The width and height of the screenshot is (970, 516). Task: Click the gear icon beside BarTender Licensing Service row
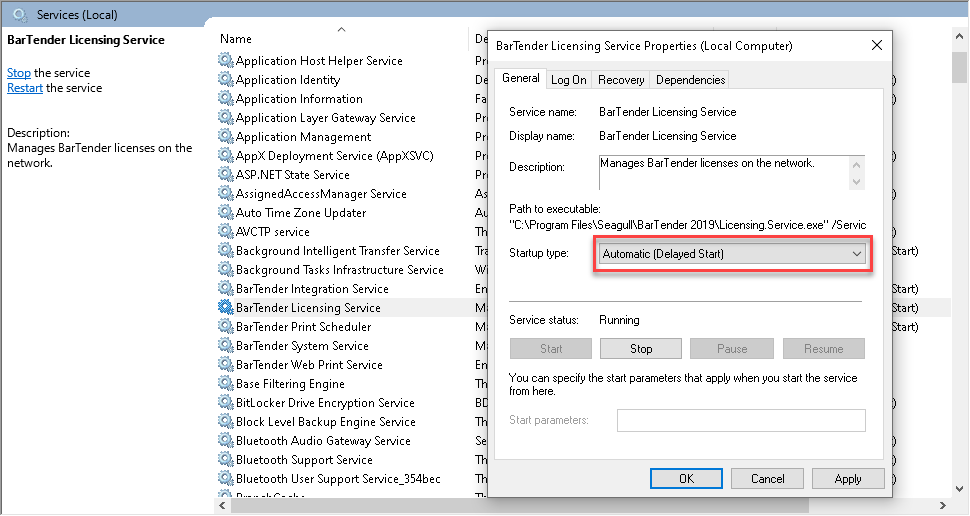tap(225, 307)
